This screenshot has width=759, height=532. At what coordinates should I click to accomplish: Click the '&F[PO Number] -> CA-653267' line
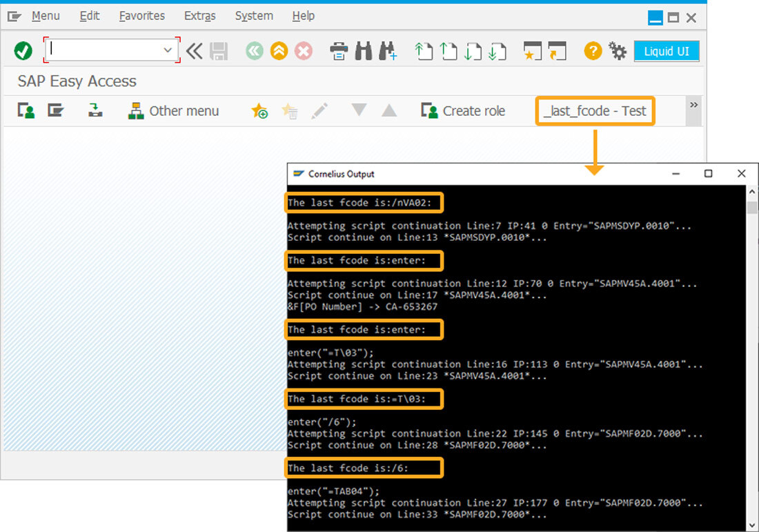click(362, 307)
